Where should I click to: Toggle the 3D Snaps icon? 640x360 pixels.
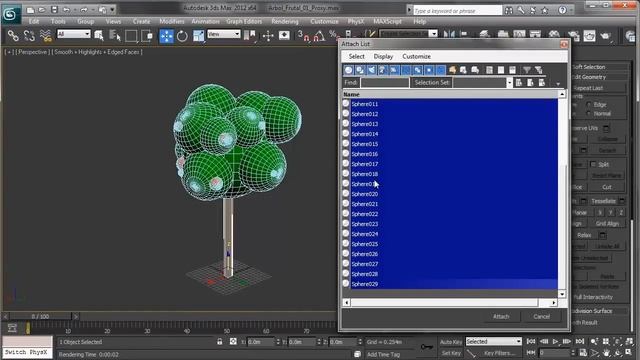pos(303,36)
